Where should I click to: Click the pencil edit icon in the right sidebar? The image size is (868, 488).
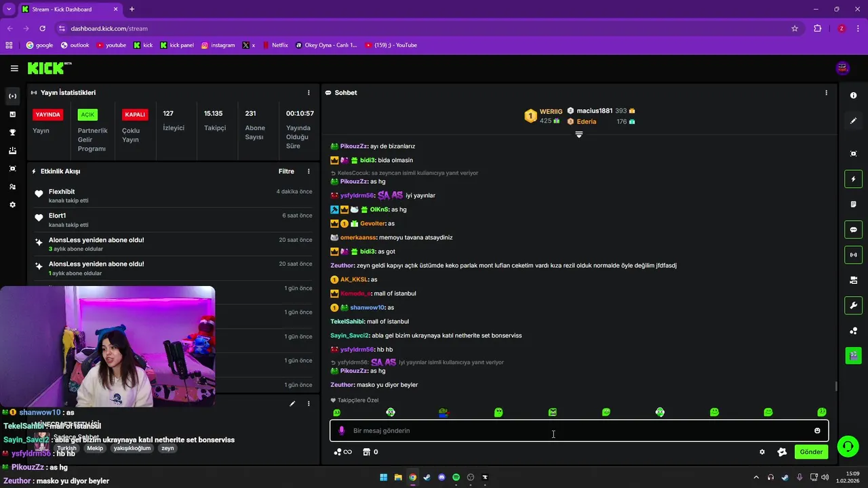[853, 121]
